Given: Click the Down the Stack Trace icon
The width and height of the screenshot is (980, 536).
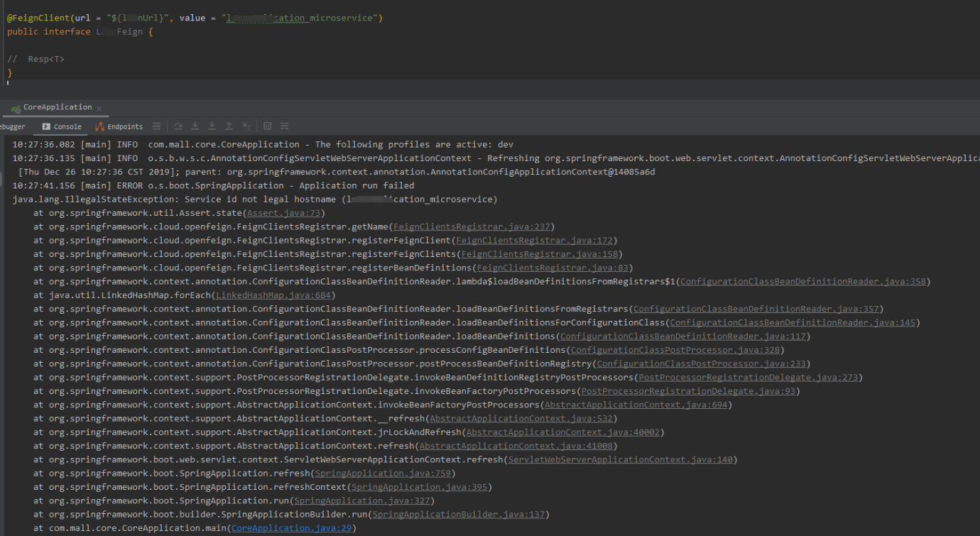Looking at the screenshot, I should coord(212,126).
